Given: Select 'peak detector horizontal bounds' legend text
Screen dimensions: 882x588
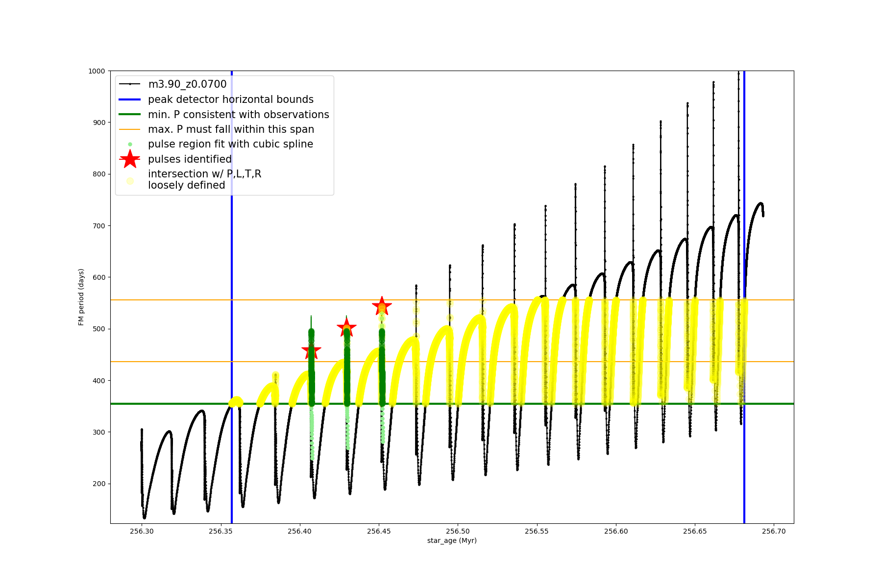Looking at the screenshot, I should coord(231,99).
